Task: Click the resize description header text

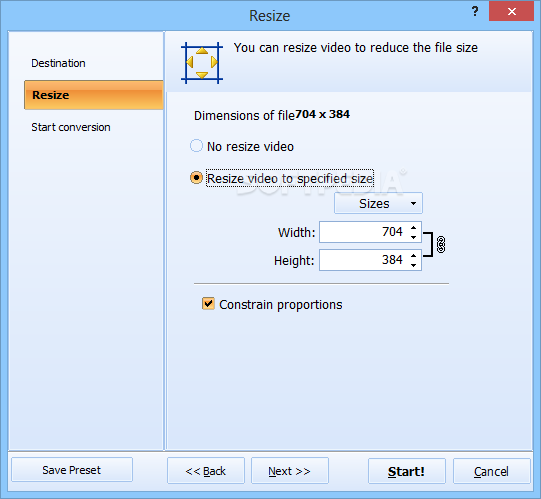Action: point(356,48)
